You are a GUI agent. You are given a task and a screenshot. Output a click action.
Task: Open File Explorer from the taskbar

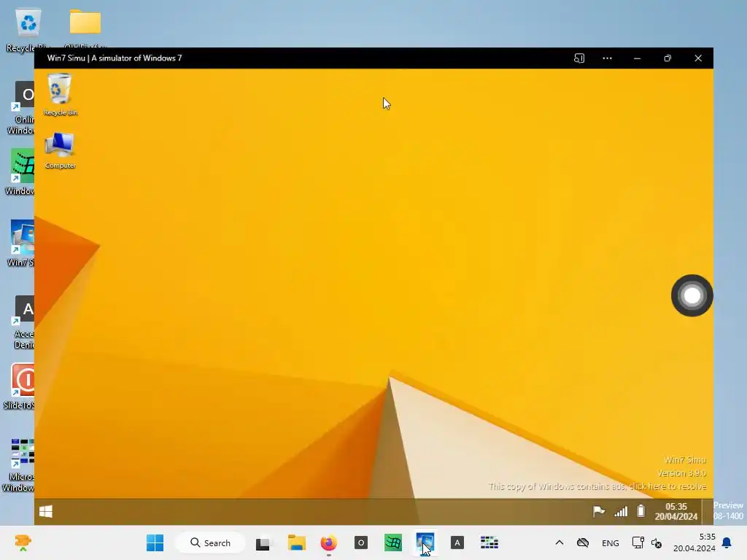pyautogui.click(x=296, y=542)
